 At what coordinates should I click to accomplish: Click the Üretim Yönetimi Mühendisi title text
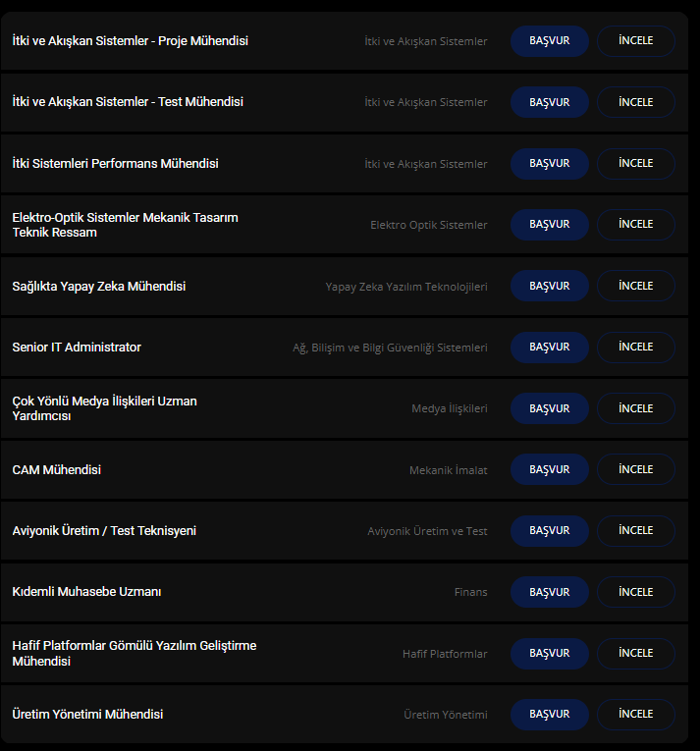point(87,715)
